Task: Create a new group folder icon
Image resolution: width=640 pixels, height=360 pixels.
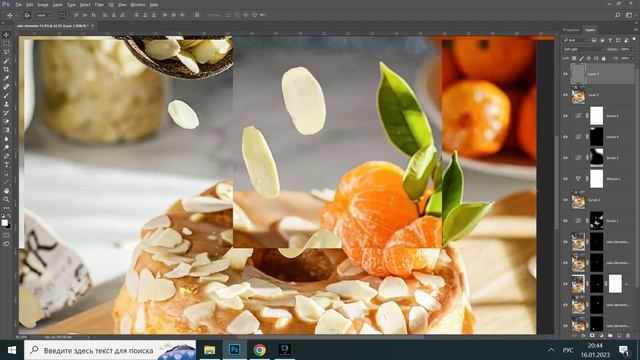Action: coord(610,336)
